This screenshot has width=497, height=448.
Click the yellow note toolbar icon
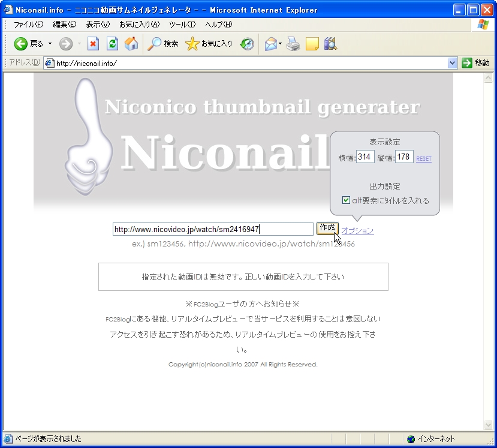click(x=312, y=44)
